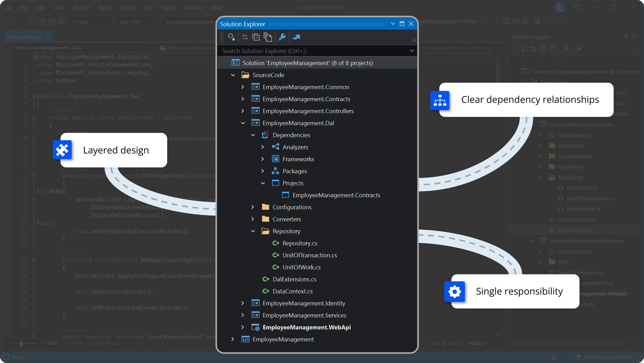Open Properties via the blue wrench icon
Screen dimensions: 644x363
(x=282, y=37)
